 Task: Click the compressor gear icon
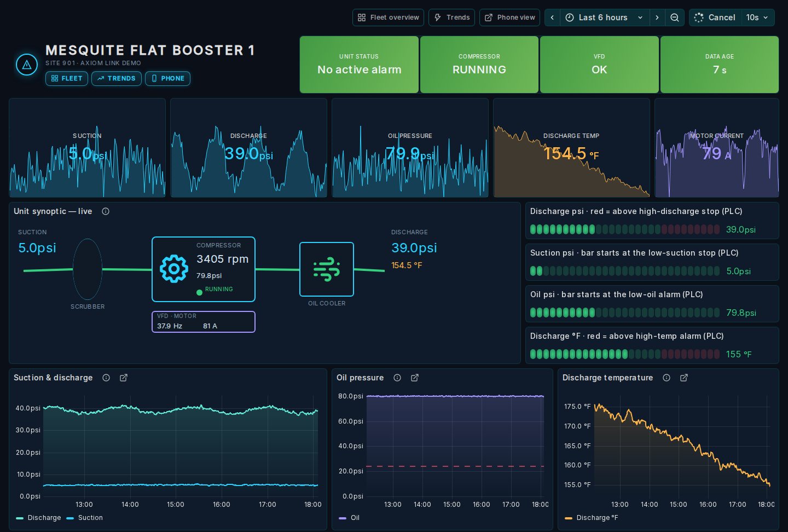174,269
